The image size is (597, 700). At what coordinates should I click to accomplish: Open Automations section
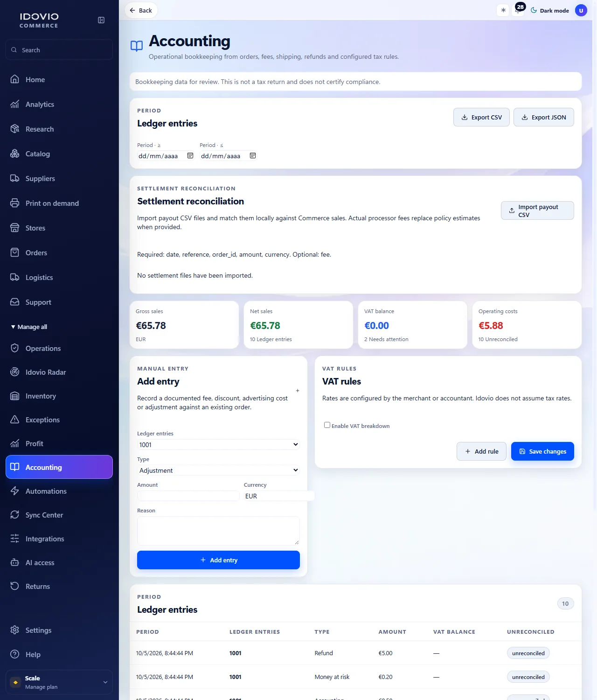tap(59, 491)
